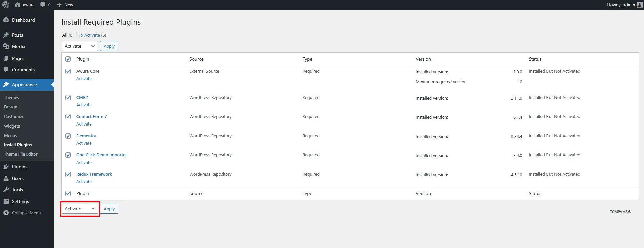Click the Appearance paintbrush icon
This screenshot has height=248, width=644.
click(x=6, y=85)
